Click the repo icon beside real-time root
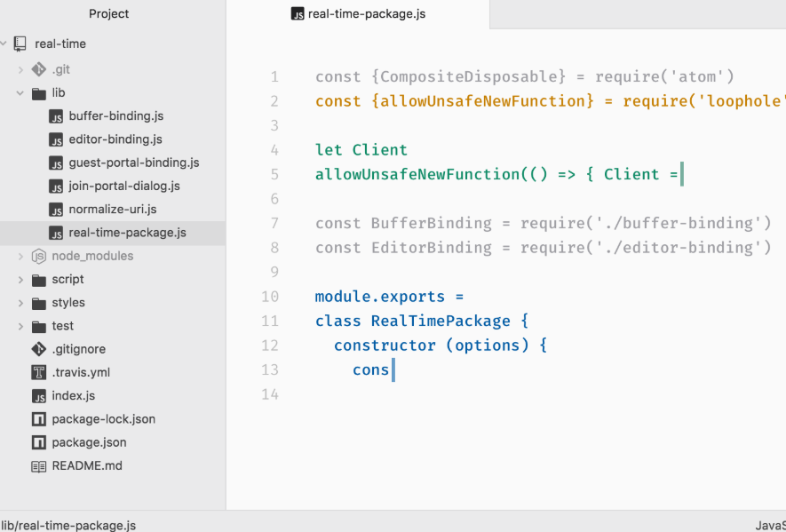Viewport: 786px width, 532px height. point(20,44)
